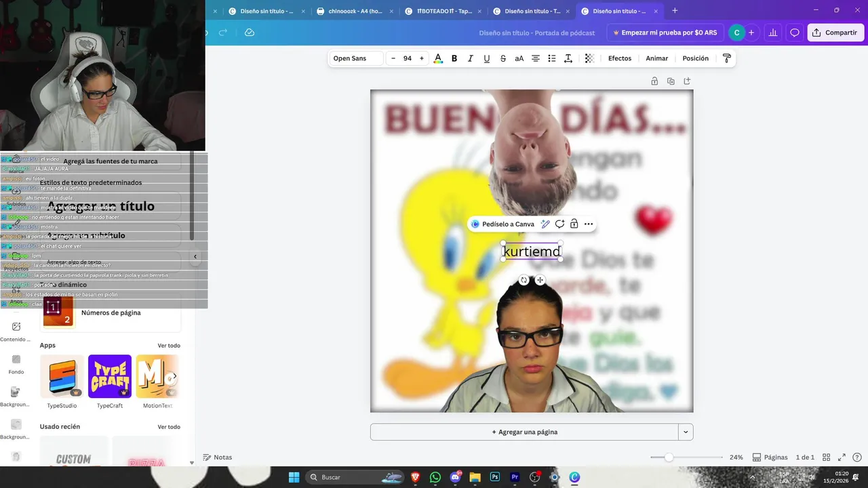Increase font size with plus button
This screenshot has height=488, width=868.
[422, 58]
